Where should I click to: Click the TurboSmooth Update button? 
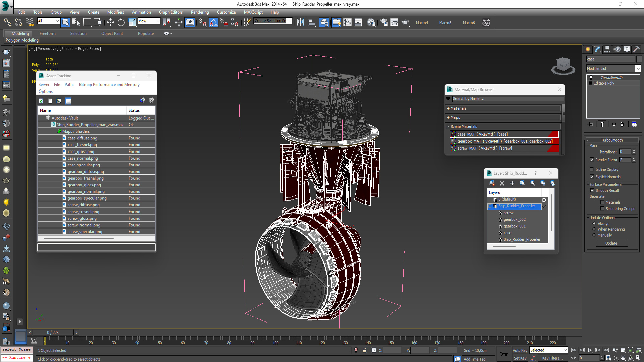[x=611, y=243]
